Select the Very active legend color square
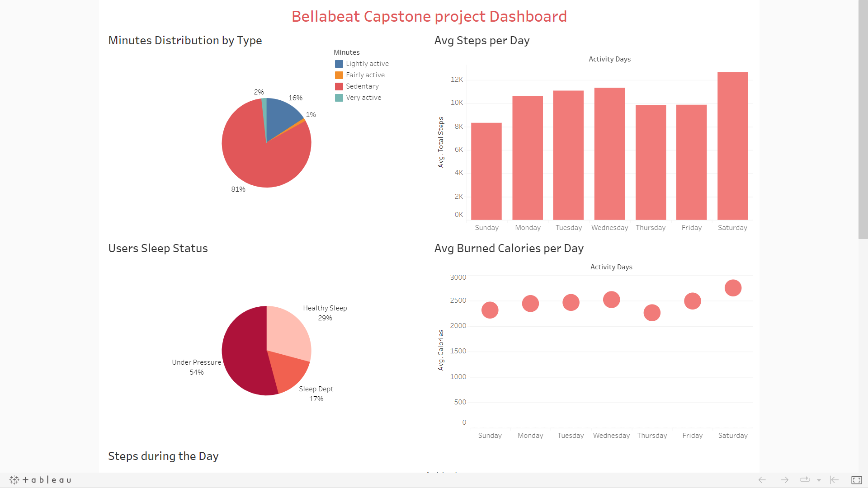The image size is (868, 488). pos(338,98)
